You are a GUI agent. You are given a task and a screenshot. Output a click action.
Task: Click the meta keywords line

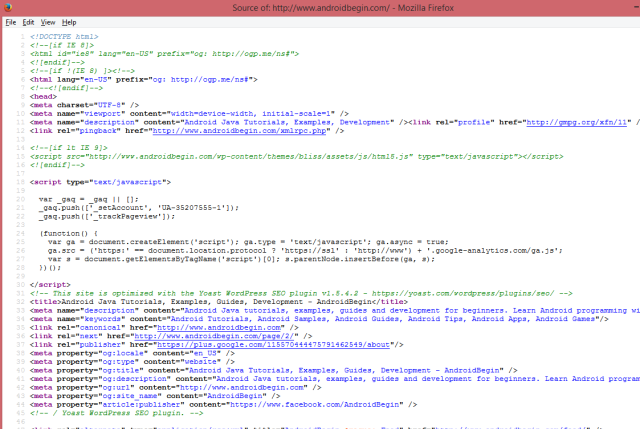319,319
